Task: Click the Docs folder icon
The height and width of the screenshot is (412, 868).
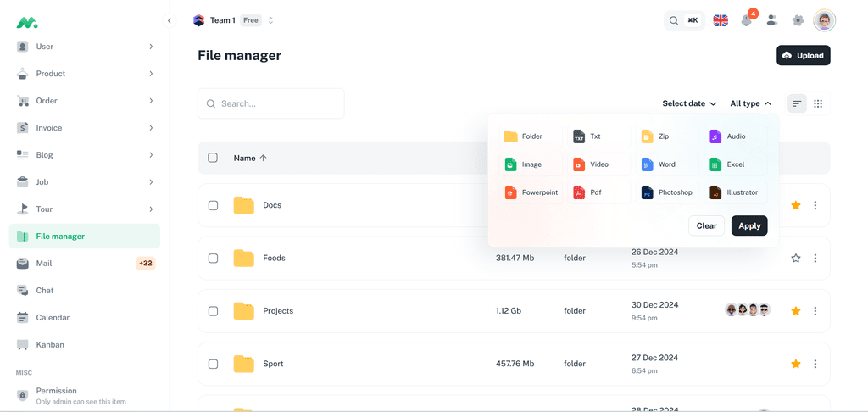Action: [x=243, y=205]
